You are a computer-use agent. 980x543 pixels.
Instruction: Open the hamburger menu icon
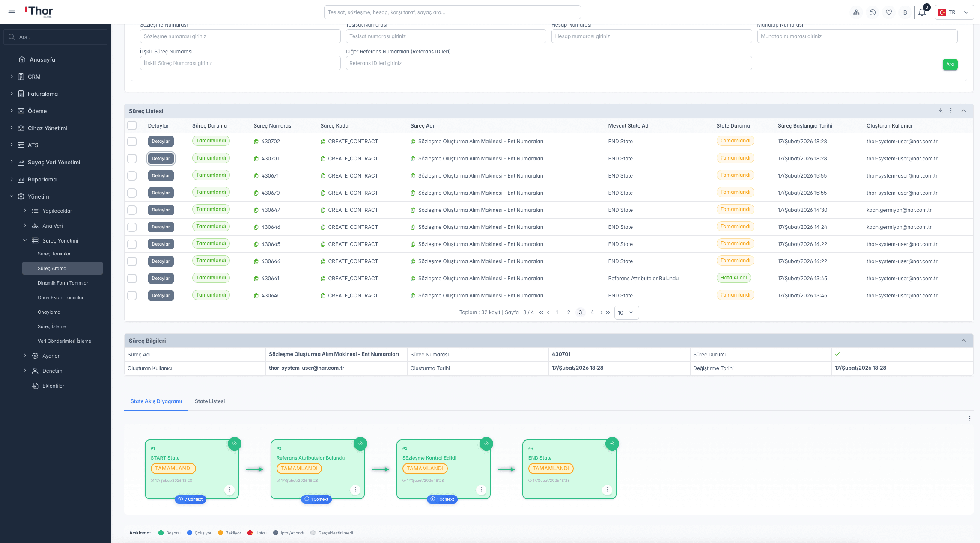(12, 11)
